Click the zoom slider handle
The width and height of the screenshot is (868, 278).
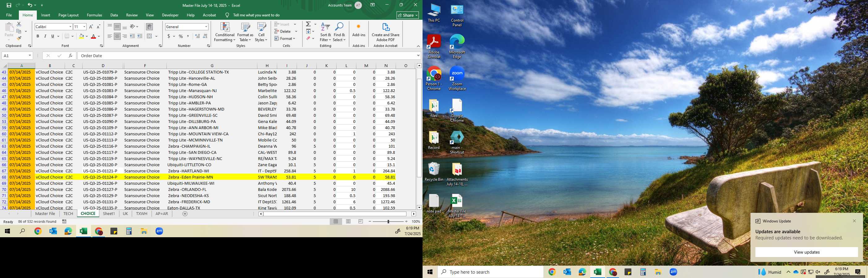[x=388, y=221]
